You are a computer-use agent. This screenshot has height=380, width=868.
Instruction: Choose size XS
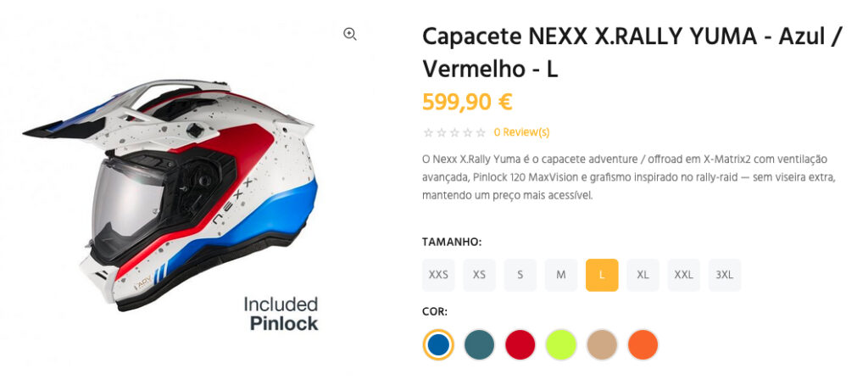(479, 275)
